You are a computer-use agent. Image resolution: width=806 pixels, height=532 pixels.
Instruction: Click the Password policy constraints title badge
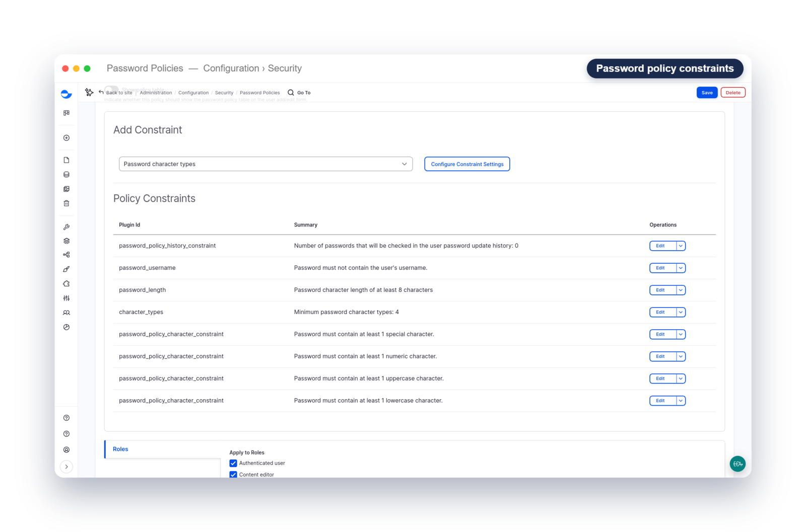tap(665, 68)
